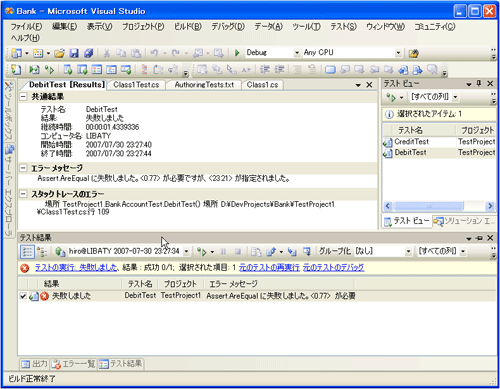
Task: Click the 元のテストの再実行 link
Action: [x=269, y=268]
